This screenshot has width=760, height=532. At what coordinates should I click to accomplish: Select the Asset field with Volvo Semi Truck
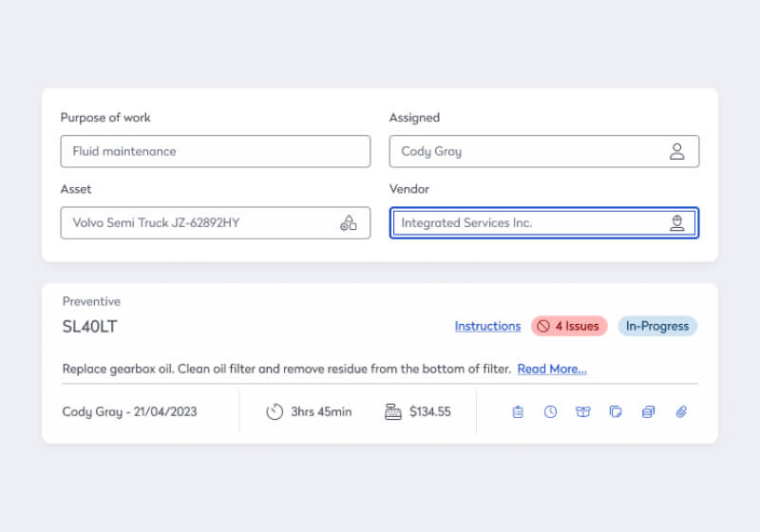coord(199,223)
